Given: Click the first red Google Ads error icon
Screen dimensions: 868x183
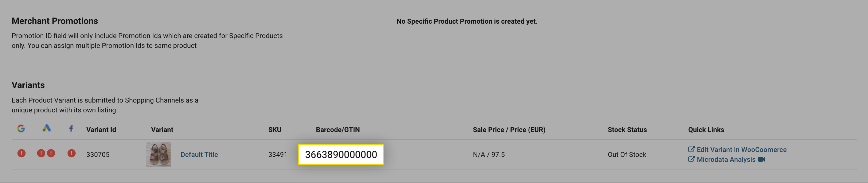Looking at the screenshot, I should [41, 153].
